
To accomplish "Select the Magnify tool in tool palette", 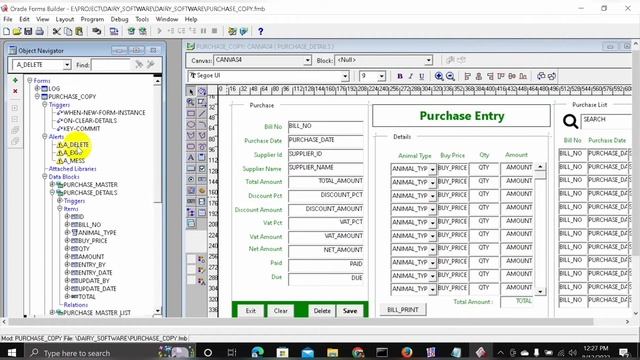I will (191, 102).
